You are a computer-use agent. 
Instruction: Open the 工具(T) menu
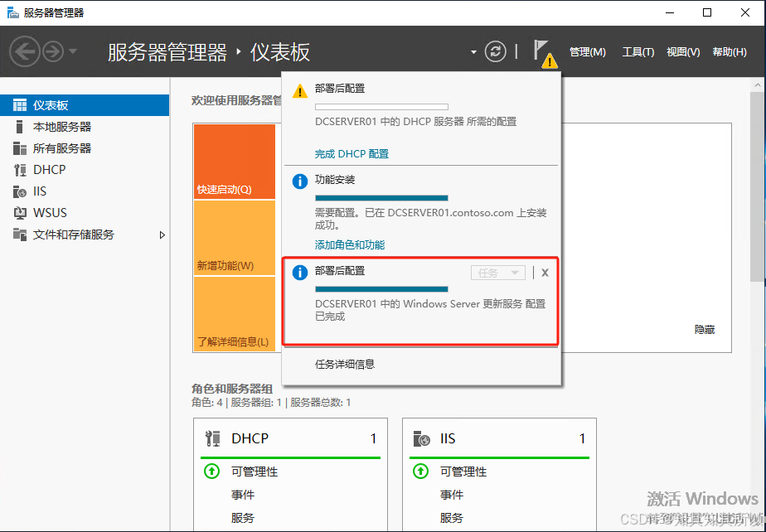click(638, 51)
